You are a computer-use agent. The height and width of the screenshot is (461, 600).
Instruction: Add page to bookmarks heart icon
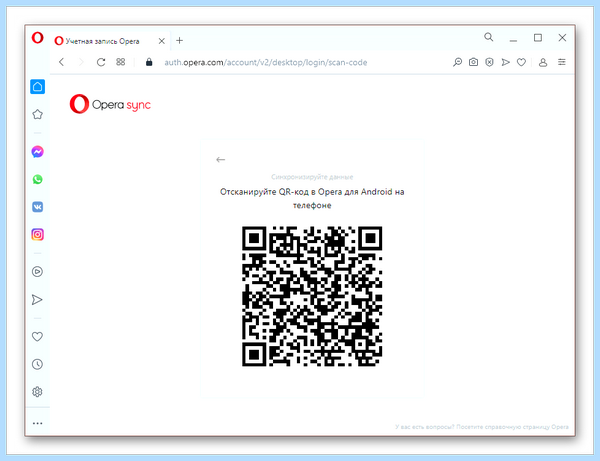click(521, 62)
